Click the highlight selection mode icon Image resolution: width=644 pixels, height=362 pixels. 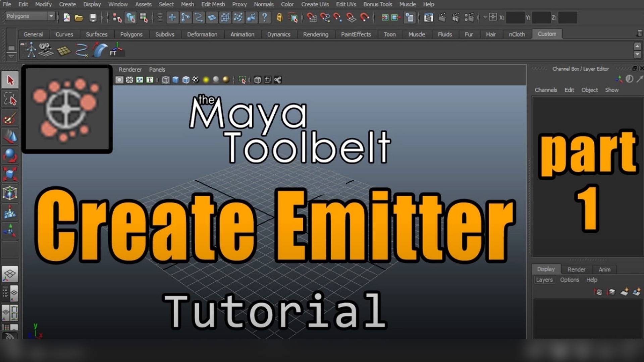click(293, 17)
